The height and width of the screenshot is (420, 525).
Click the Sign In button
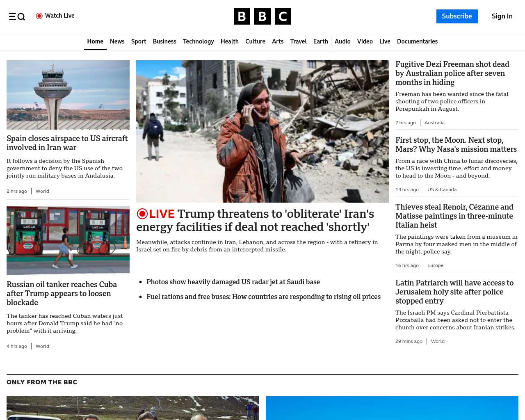point(502,16)
